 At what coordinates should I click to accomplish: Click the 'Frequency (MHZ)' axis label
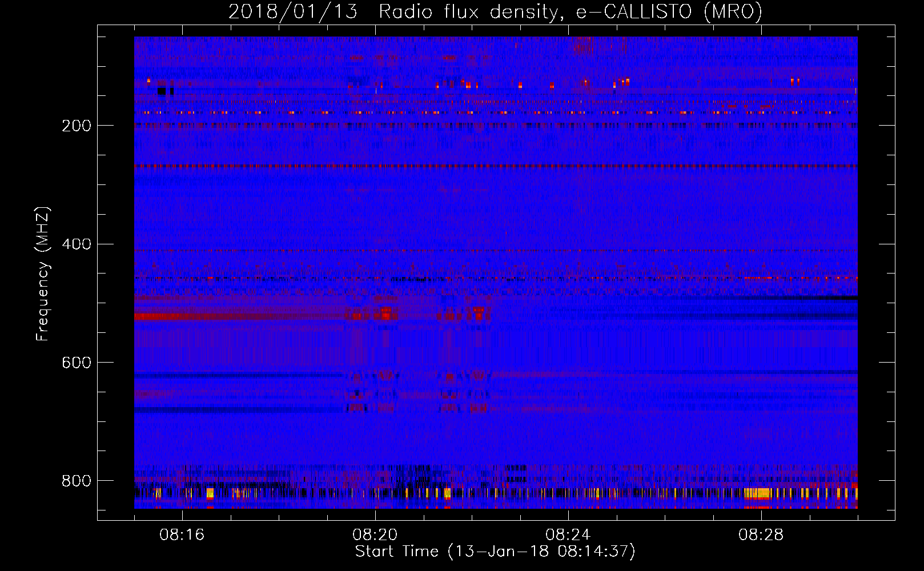coord(43,274)
